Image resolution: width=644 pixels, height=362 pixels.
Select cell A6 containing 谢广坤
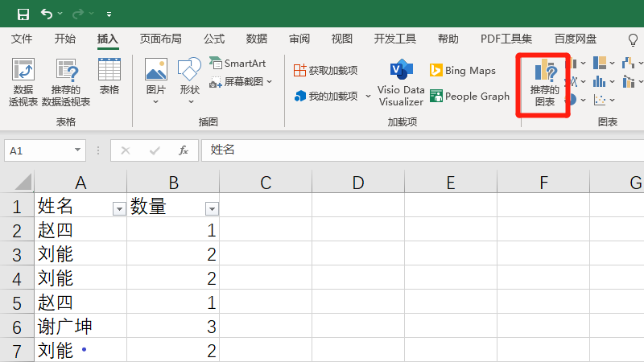[80, 326]
